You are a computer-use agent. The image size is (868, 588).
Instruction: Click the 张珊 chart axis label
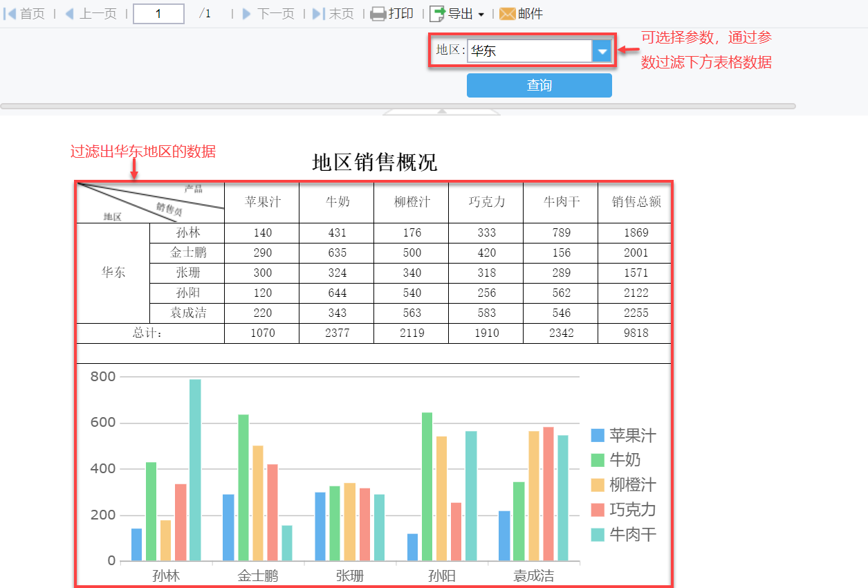(x=350, y=576)
